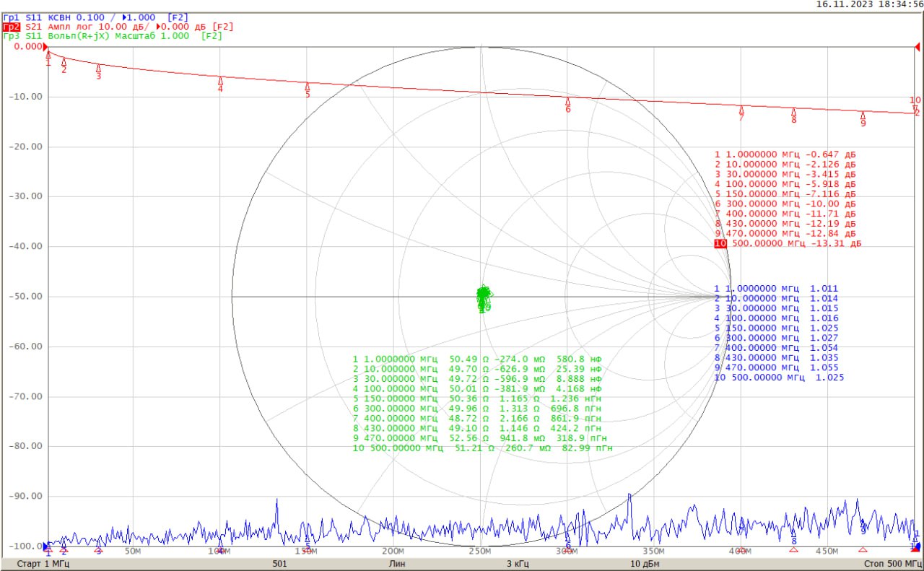Click red marker row 10.000000 МГц -2.126 дБ
This screenshot has height=571, width=924.
coord(785,165)
